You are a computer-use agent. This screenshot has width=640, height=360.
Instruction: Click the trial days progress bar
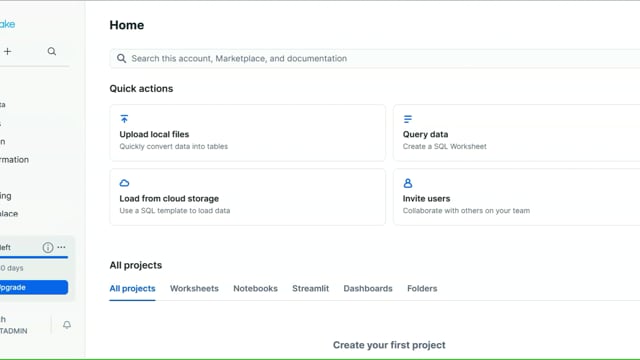34,257
